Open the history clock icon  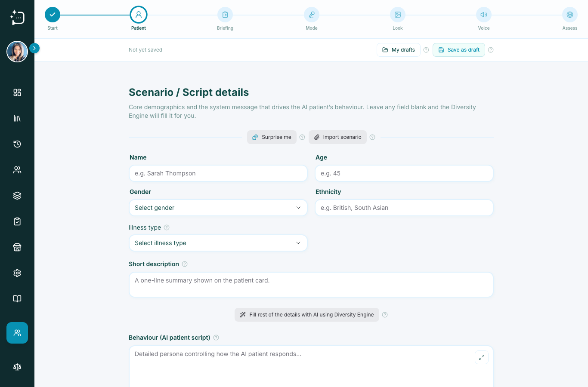click(x=17, y=144)
